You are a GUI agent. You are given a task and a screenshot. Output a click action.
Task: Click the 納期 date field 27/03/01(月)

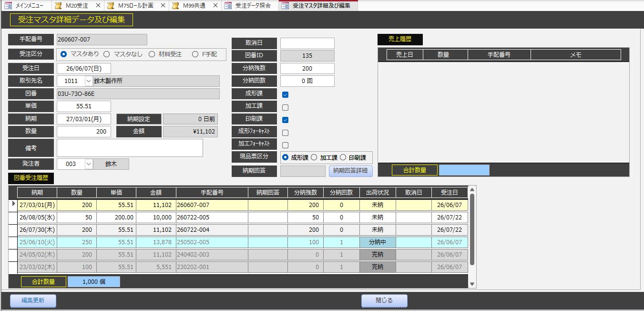[84, 119]
